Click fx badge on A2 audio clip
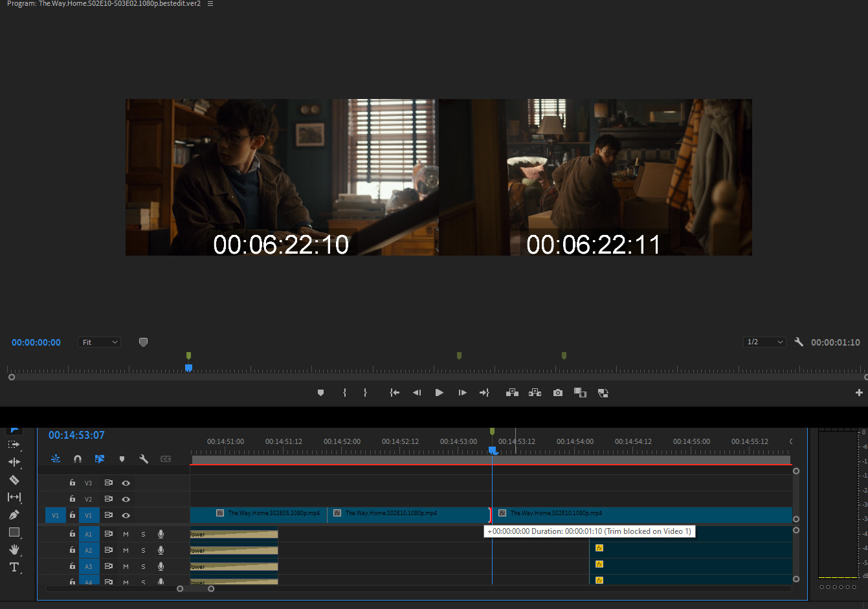Viewport: 868px width, 609px height. (599, 548)
